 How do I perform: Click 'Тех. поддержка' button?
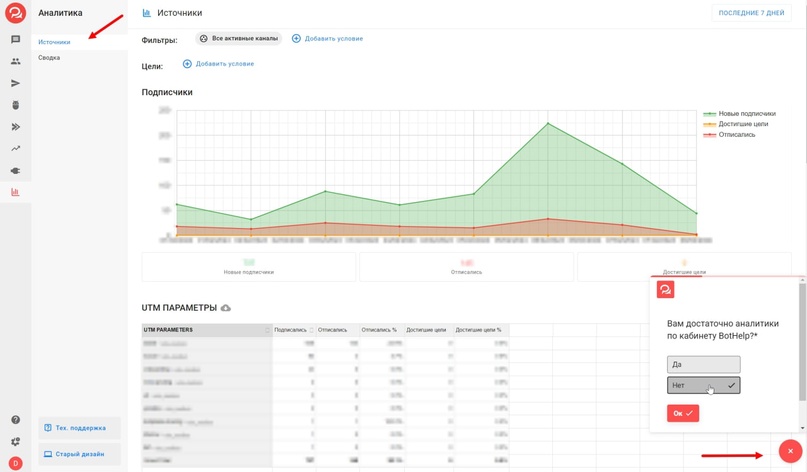(x=80, y=428)
